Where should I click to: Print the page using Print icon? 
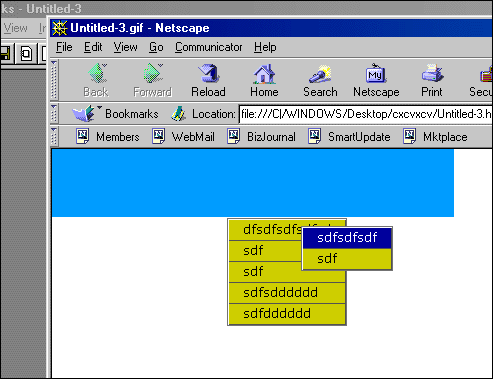(x=432, y=73)
